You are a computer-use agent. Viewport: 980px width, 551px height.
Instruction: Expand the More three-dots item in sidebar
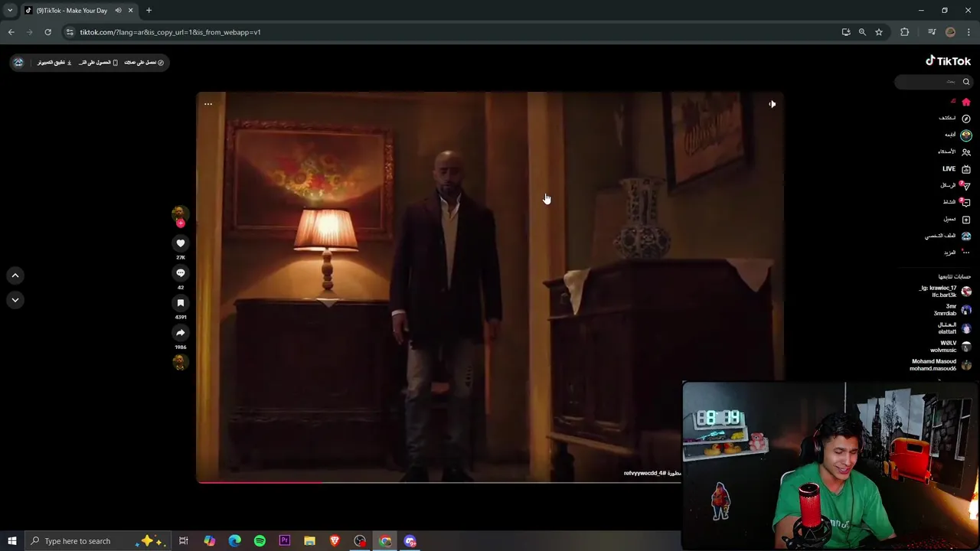point(957,253)
